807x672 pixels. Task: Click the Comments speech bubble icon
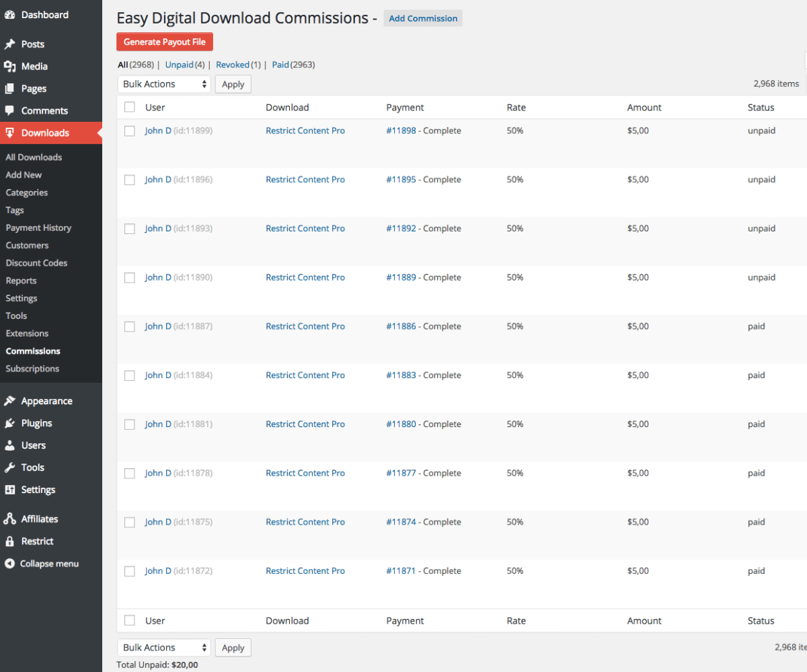[x=9, y=111]
